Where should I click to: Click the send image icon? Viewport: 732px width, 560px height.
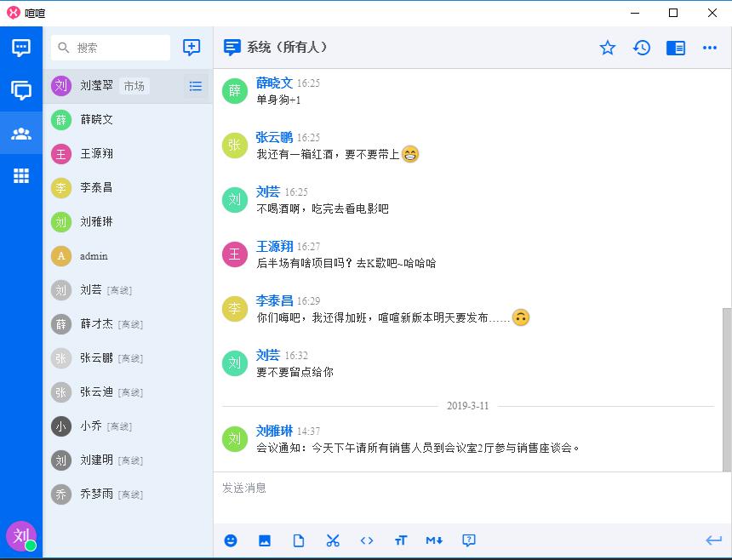point(265,540)
